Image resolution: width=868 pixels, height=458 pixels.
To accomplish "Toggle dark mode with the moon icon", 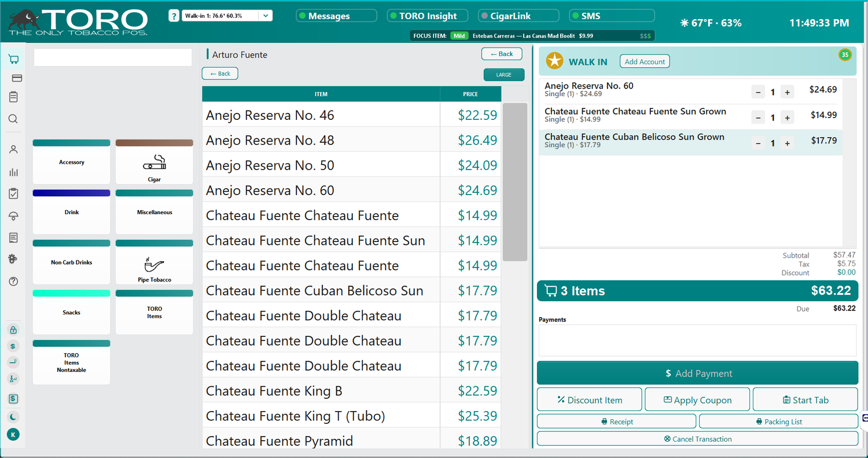I will click(x=13, y=417).
